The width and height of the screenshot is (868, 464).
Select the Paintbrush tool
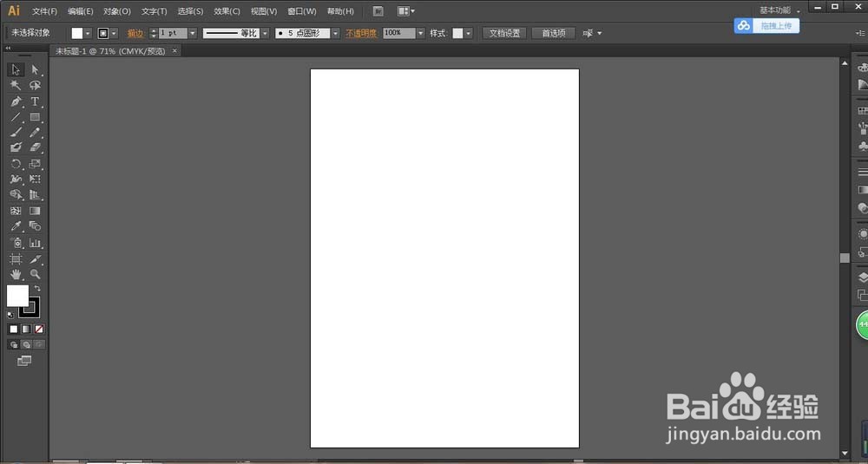[x=16, y=132]
